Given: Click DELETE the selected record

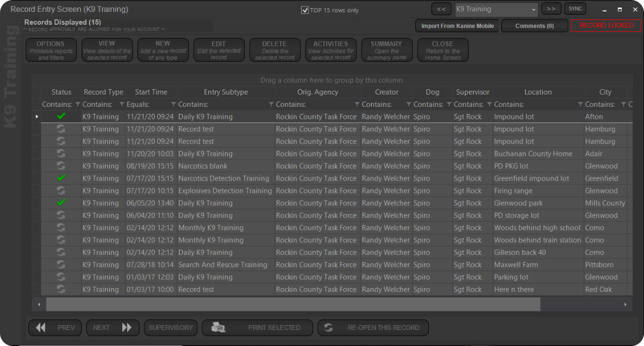Looking at the screenshot, I should coord(275,50).
